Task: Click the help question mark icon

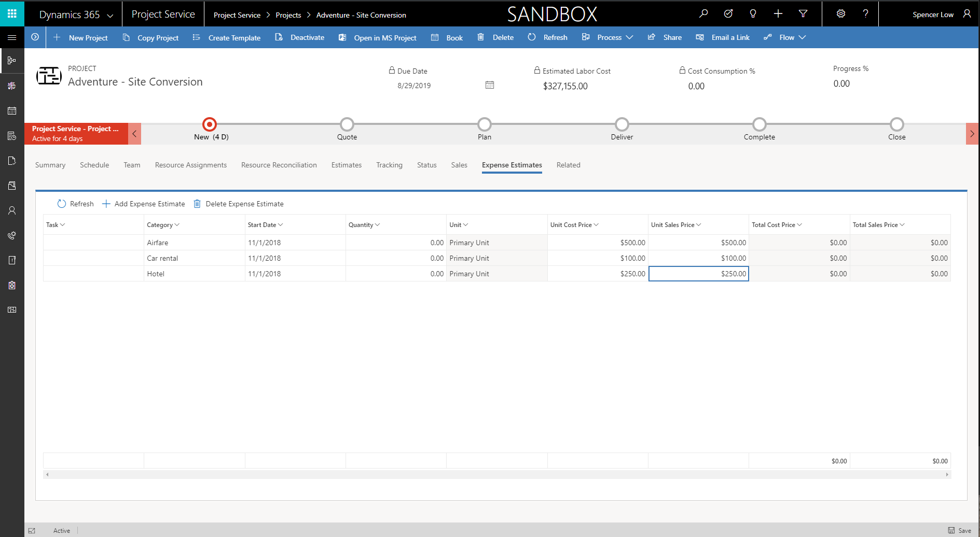Action: (x=865, y=14)
